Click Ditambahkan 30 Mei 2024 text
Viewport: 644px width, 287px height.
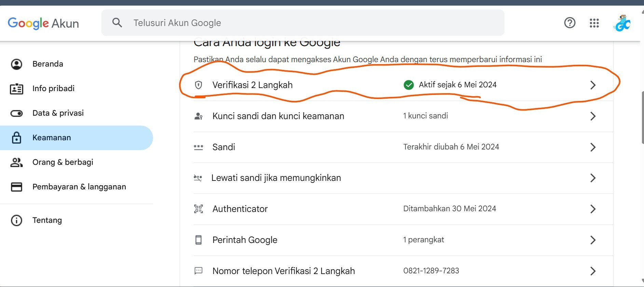(x=450, y=209)
